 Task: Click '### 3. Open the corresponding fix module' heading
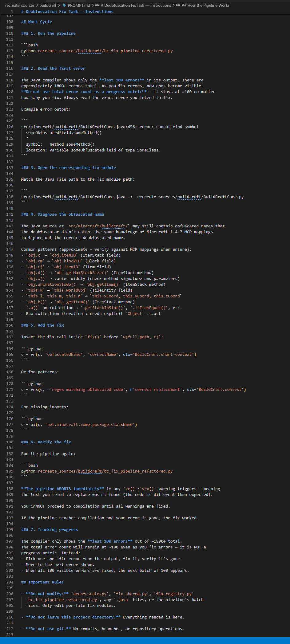coord(69,168)
